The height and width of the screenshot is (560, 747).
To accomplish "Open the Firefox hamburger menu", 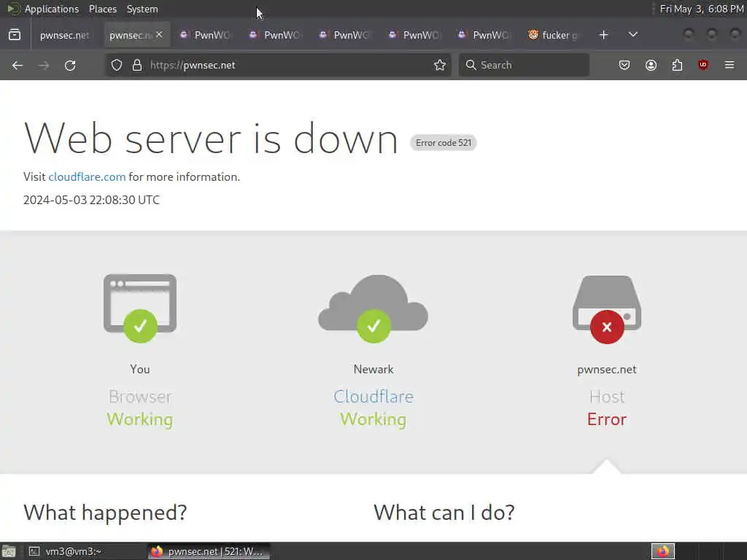I will click(729, 65).
